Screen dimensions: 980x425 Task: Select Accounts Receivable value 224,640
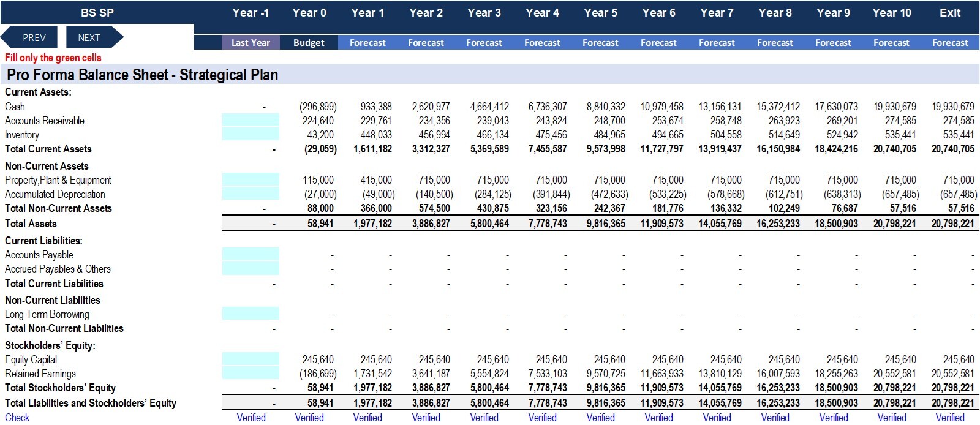[318, 121]
